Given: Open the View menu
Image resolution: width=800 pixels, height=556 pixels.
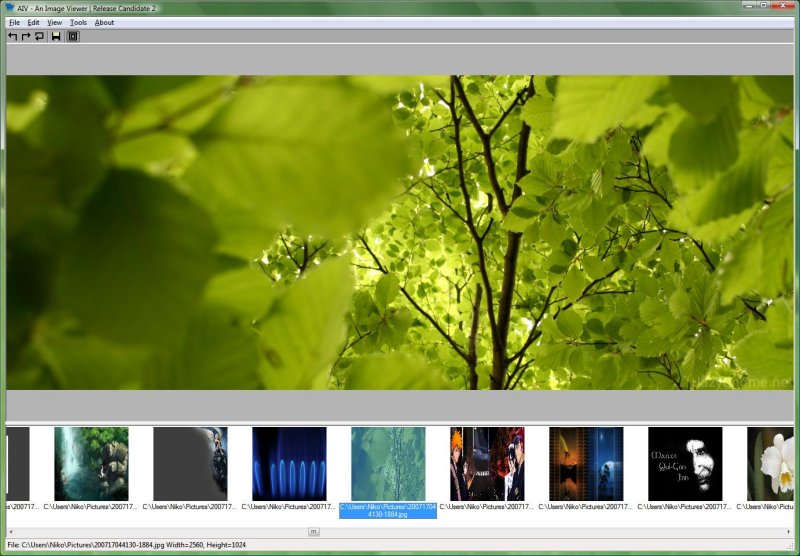Looking at the screenshot, I should pos(54,22).
